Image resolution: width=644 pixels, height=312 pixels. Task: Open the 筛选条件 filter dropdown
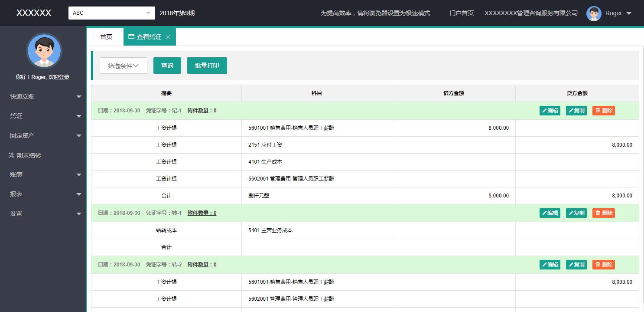(x=123, y=65)
